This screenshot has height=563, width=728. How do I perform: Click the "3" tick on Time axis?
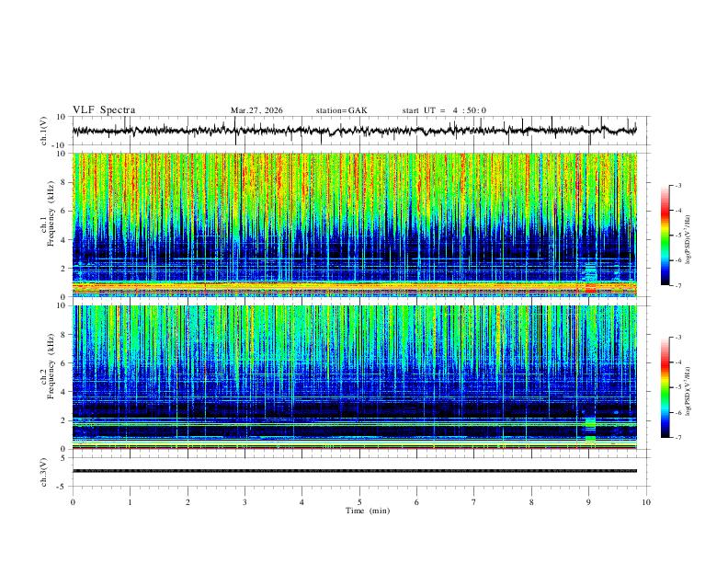point(245,502)
